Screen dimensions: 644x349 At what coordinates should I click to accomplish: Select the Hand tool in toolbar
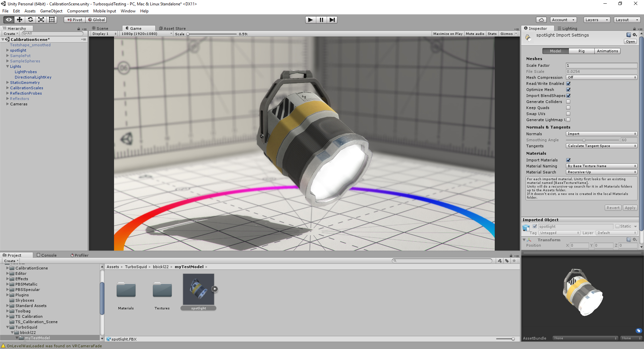pyautogui.click(x=9, y=20)
